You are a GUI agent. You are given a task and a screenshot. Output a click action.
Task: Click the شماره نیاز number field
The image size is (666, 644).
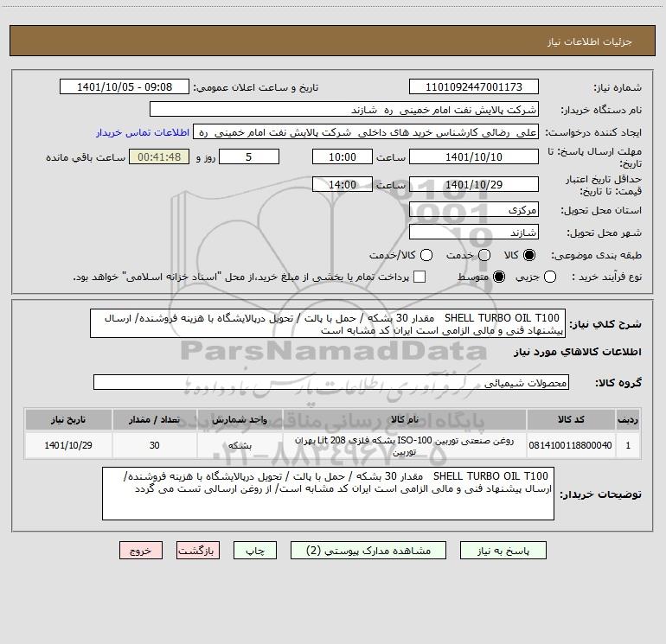474,87
